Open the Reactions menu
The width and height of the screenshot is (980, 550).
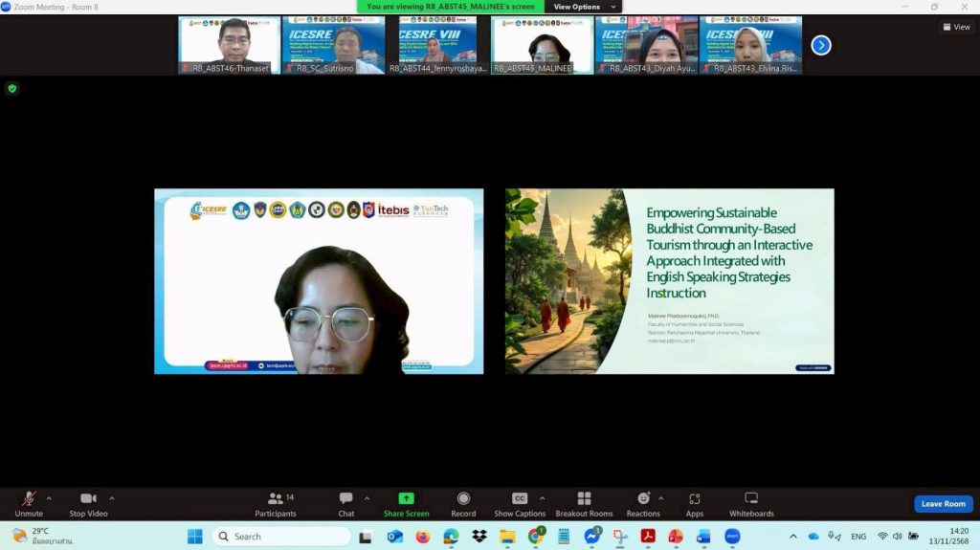click(643, 503)
